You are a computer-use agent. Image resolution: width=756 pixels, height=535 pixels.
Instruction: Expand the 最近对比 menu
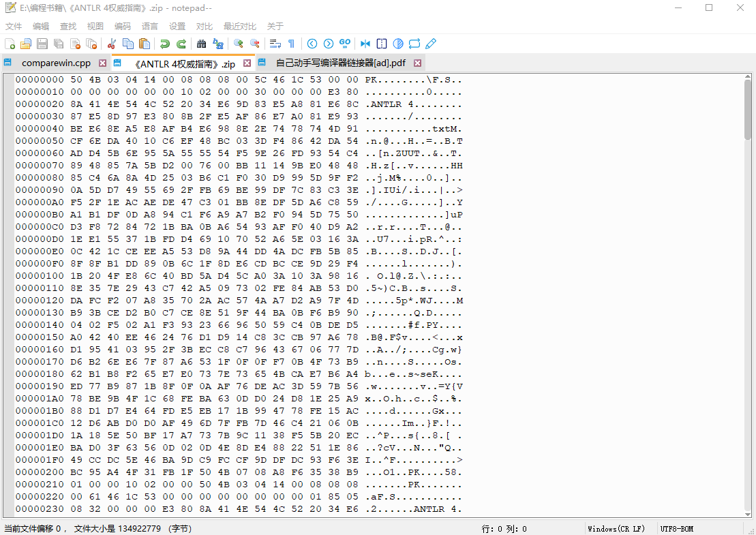pos(240,26)
